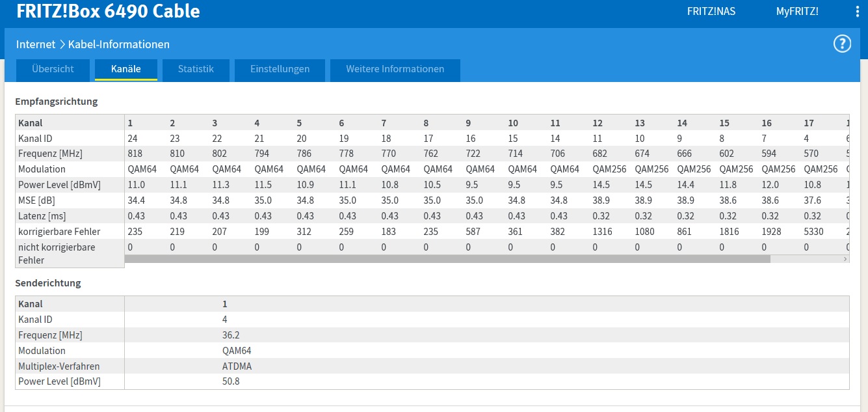Click korrigierbare Fehler value 312
868x412 pixels.
pos(304,232)
